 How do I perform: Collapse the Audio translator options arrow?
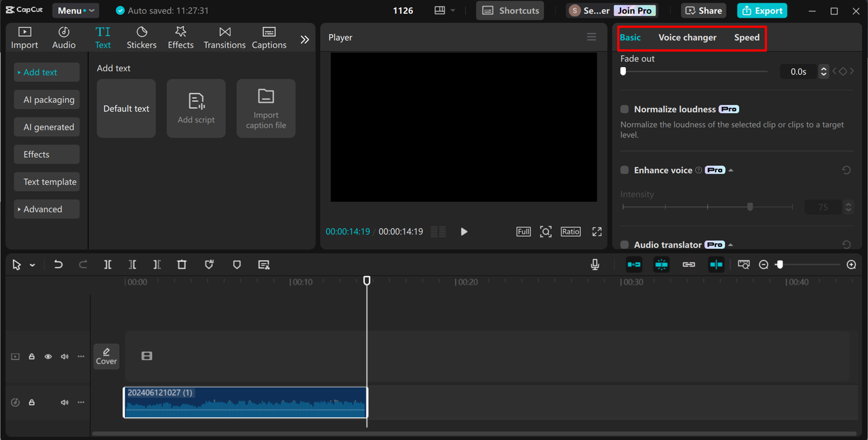[731, 245]
